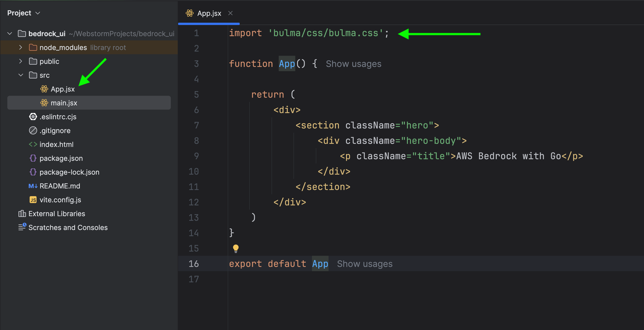
Task: Close the App.jsx tab
Action: [x=230, y=13]
